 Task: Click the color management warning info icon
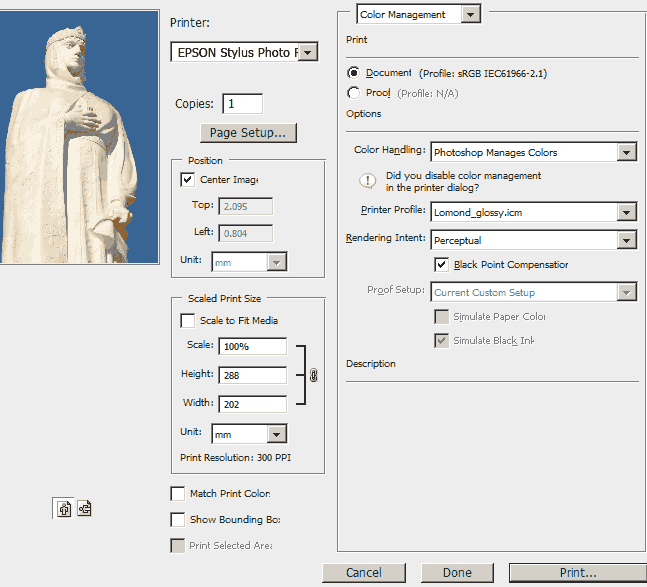pyautogui.click(x=366, y=181)
